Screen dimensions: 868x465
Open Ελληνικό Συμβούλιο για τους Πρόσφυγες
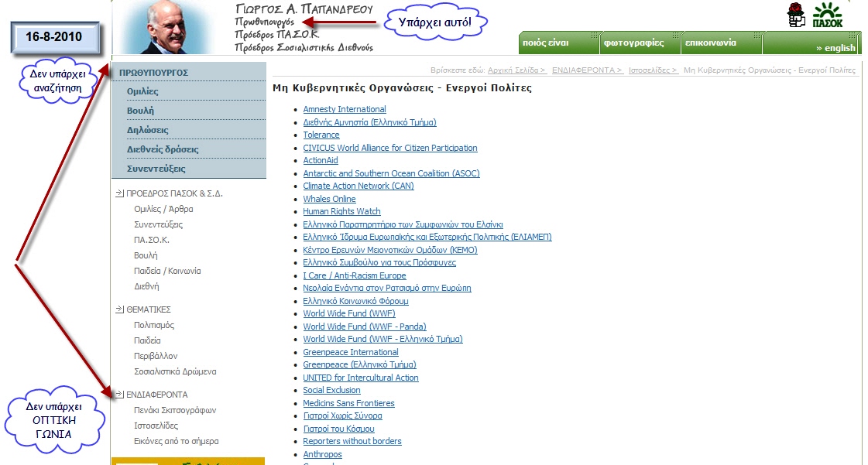click(x=379, y=262)
